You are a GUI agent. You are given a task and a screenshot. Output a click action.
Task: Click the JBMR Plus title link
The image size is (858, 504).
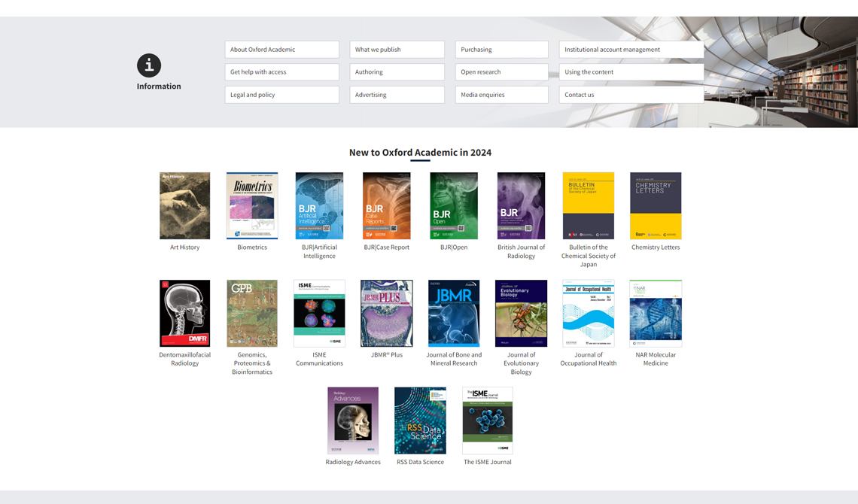(387, 355)
